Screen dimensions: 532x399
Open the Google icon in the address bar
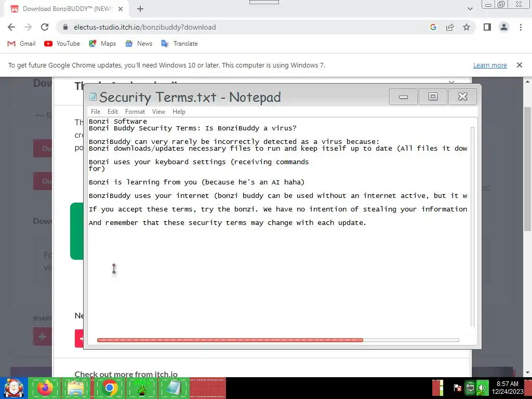coord(433,27)
